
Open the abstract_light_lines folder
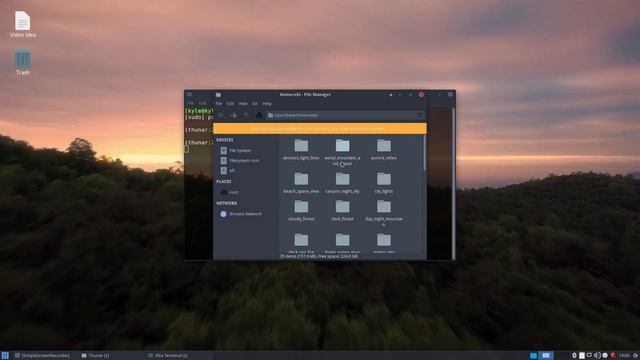[x=301, y=149]
